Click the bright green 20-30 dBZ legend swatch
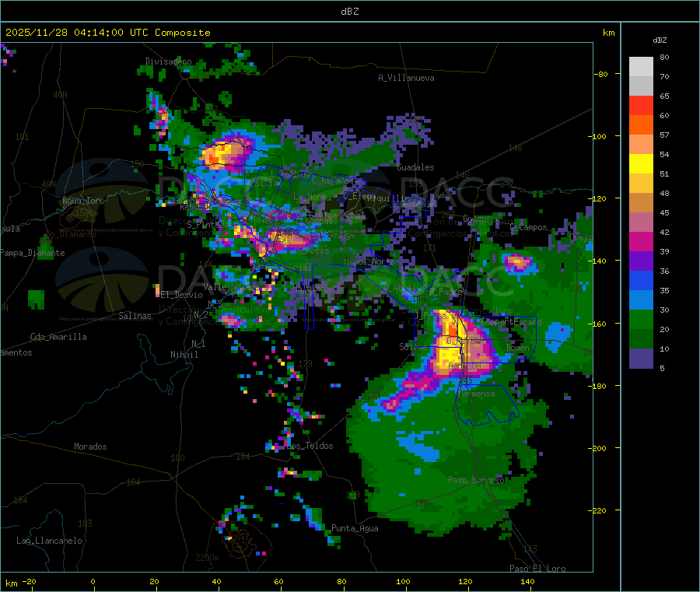 click(x=641, y=319)
